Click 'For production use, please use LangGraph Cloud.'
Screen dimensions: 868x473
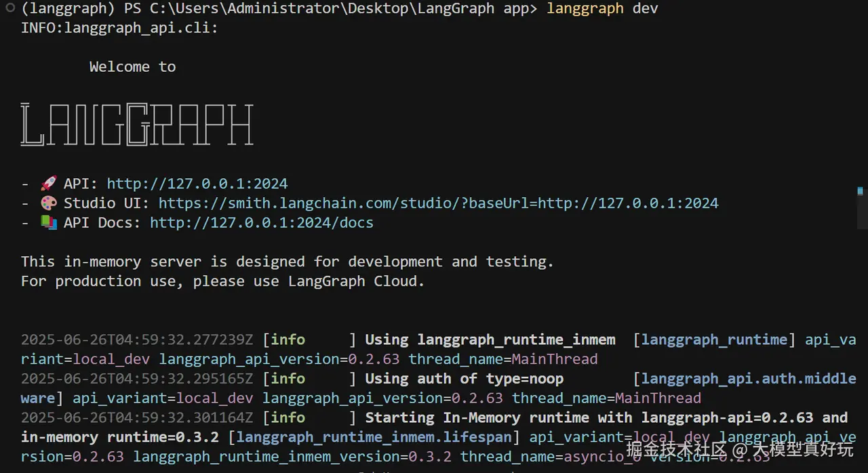click(223, 281)
